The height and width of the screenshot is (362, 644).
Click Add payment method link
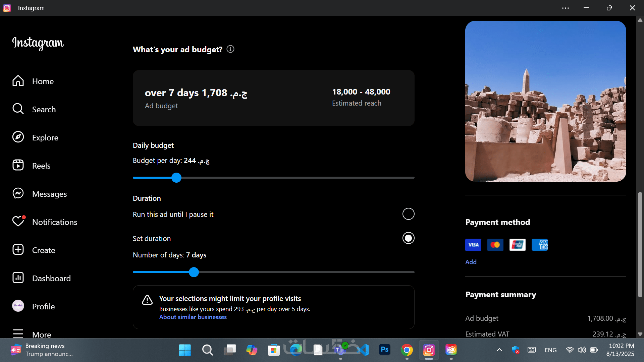[x=471, y=262]
